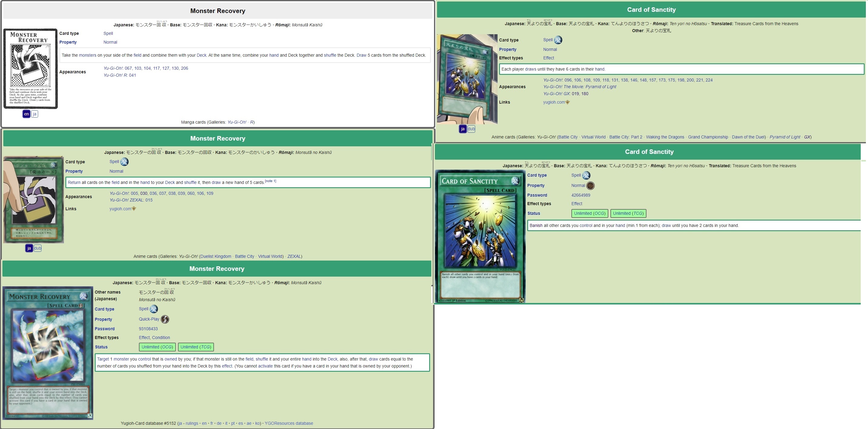Click the Spell icon next to Password 93108433 card
This screenshot has height=429, width=868.
pyautogui.click(x=154, y=309)
